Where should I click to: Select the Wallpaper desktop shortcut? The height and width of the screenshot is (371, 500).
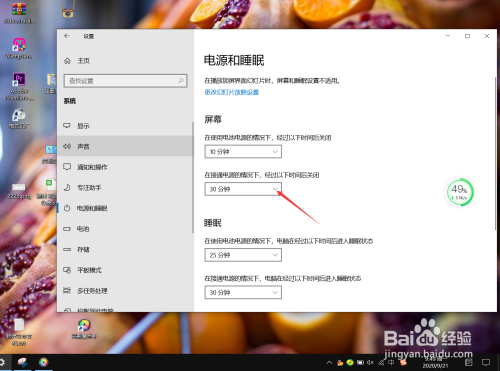pyautogui.click(x=19, y=48)
